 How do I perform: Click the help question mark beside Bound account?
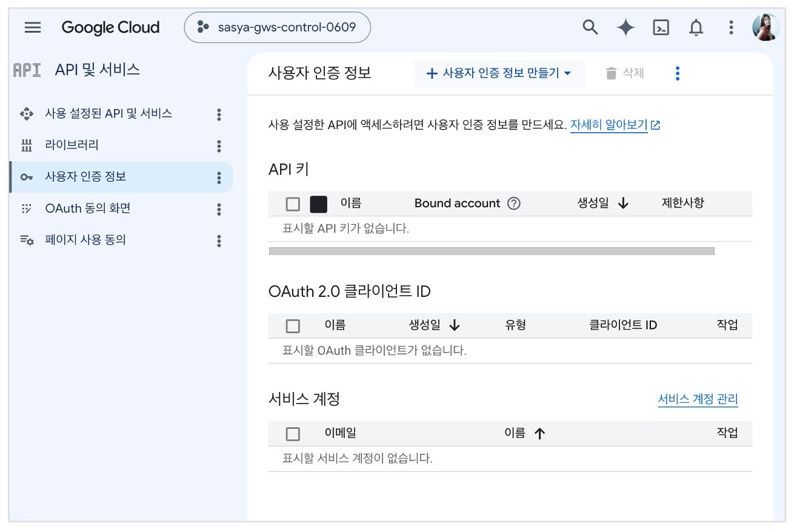coord(513,204)
